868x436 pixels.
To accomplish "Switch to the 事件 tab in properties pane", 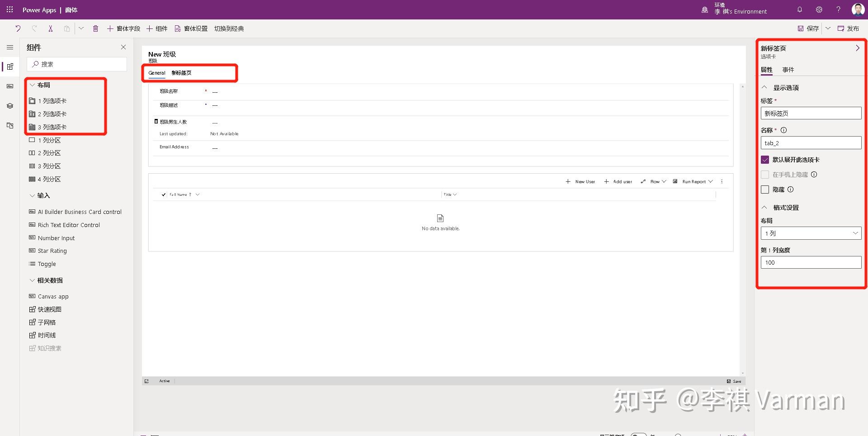I will pyautogui.click(x=788, y=70).
